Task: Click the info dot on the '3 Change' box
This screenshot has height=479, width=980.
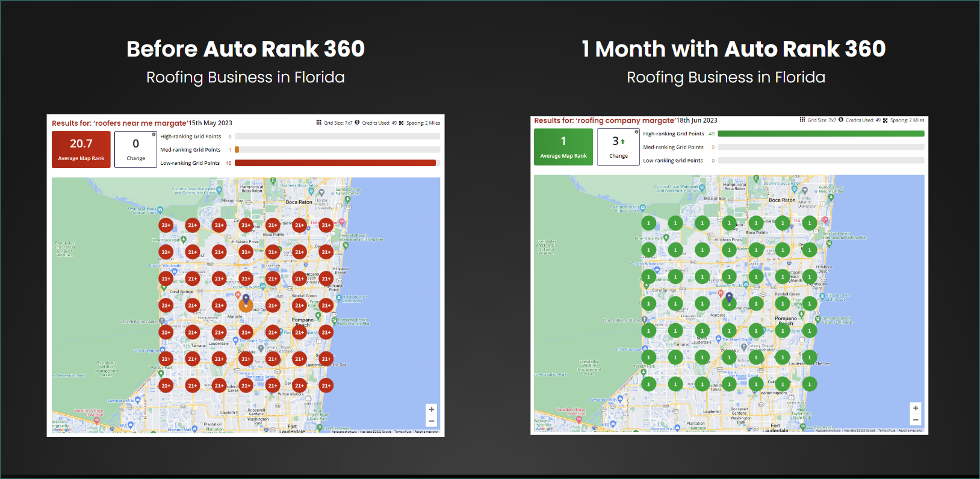Action: (637, 132)
